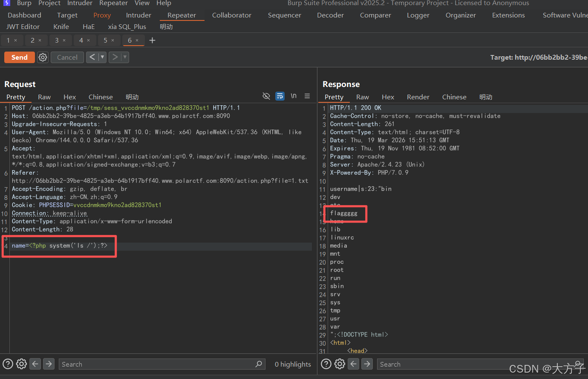Close Repeater tab 2
This screenshot has width=588, height=379.
[40, 41]
